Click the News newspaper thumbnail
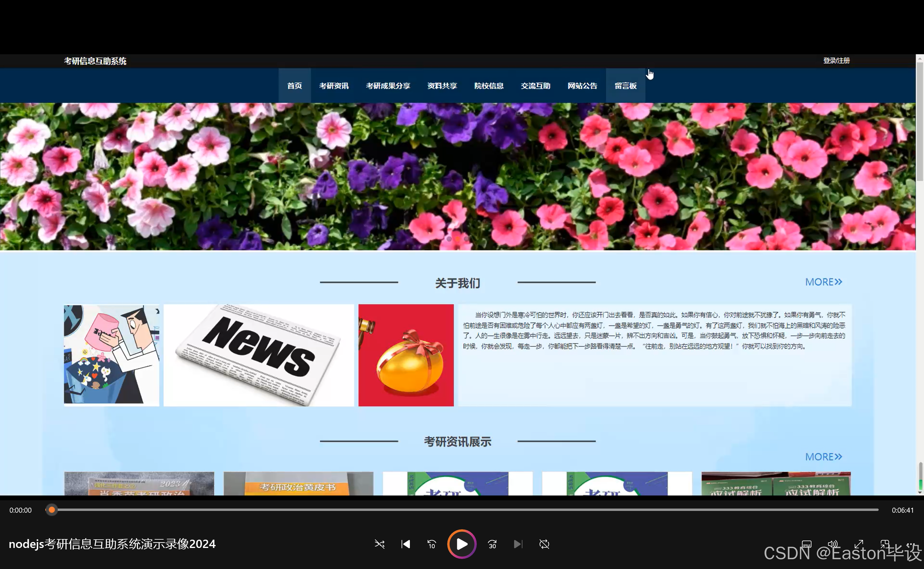This screenshot has height=569, width=924. pyautogui.click(x=258, y=354)
